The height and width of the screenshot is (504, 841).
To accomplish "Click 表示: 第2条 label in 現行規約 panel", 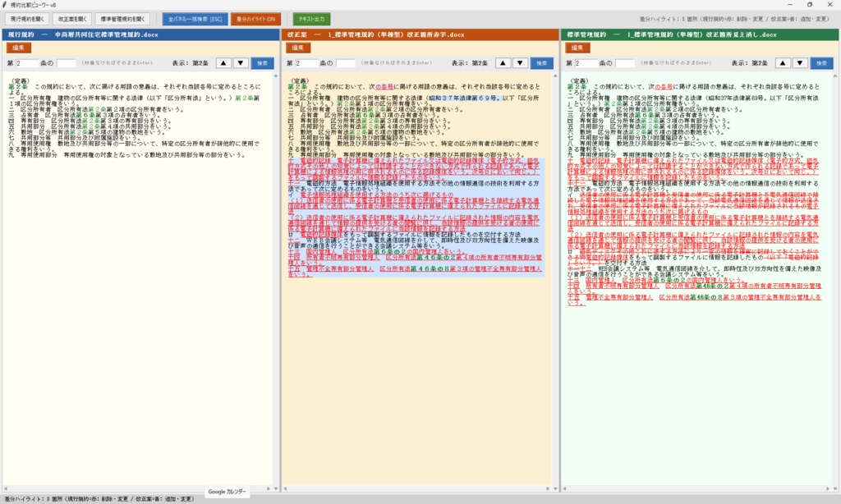I will [191, 63].
